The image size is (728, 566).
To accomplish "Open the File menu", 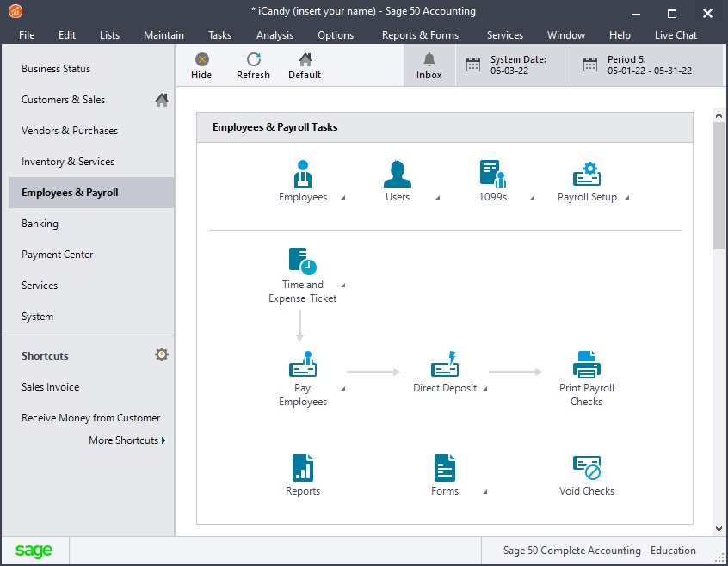I will 27,35.
